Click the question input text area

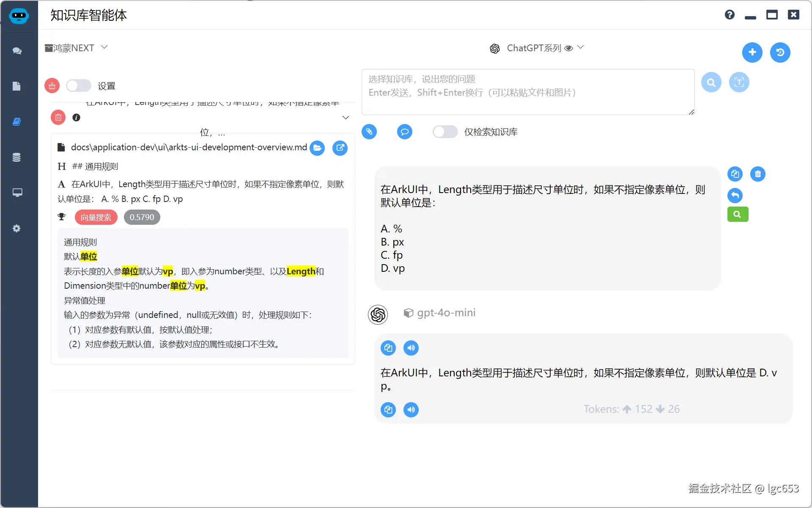coord(527,92)
